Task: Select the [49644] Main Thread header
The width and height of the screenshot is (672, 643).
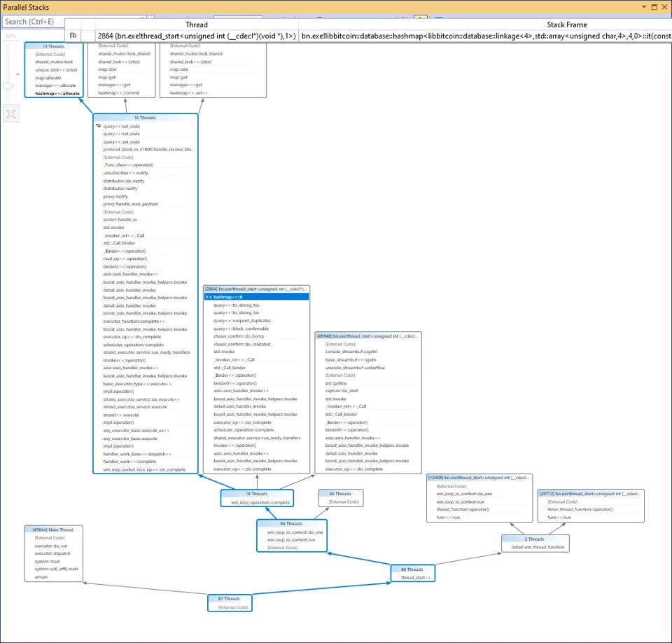Action: pos(54,530)
